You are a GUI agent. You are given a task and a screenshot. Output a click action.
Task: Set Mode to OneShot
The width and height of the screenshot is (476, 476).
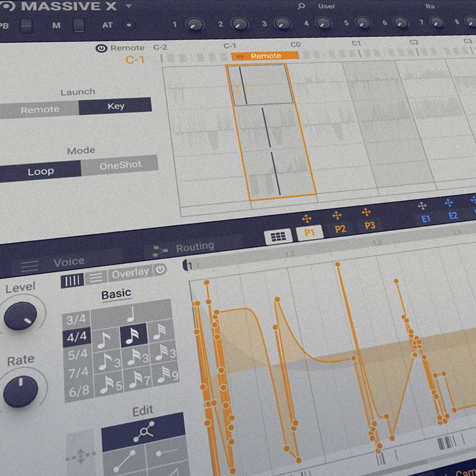click(120, 165)
